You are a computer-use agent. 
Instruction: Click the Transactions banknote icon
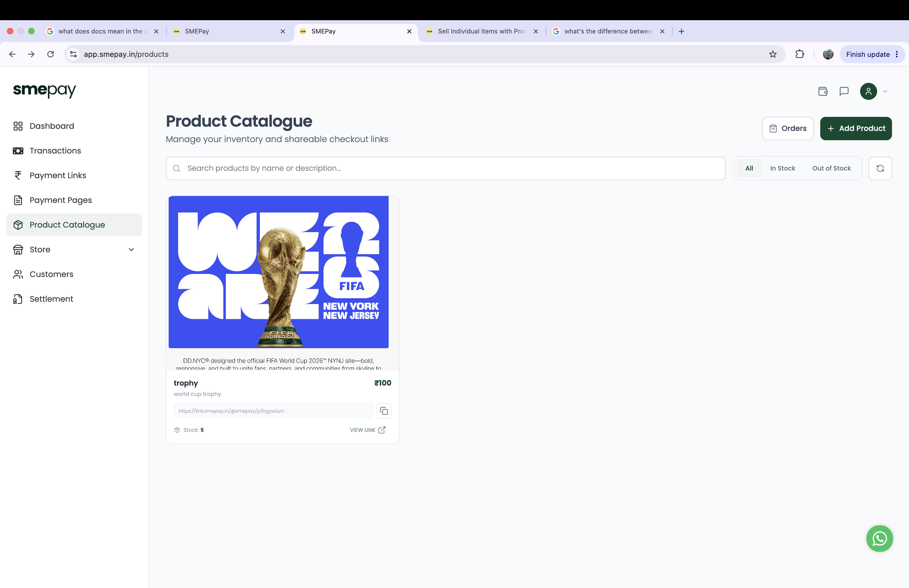pyautogui.click(x=18, y=151)
